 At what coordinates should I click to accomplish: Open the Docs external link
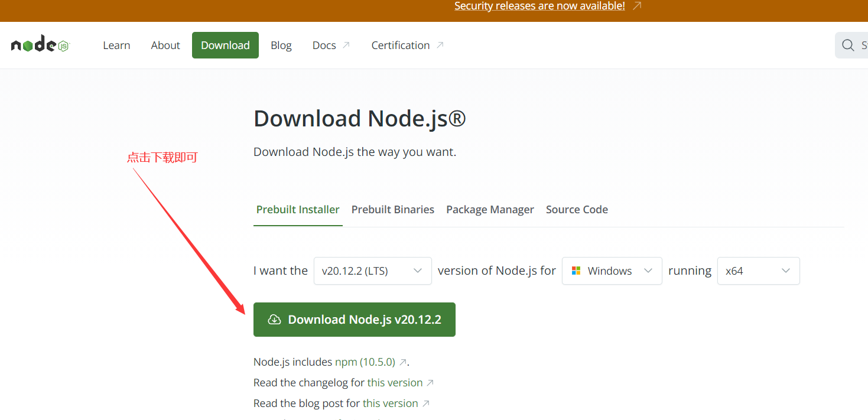[331, 45]
